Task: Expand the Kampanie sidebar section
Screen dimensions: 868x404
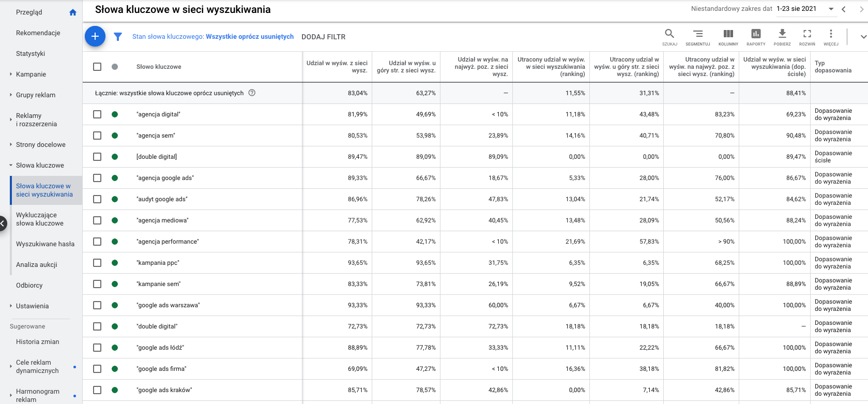Action: pyautogui.click(x=11, y=74)
